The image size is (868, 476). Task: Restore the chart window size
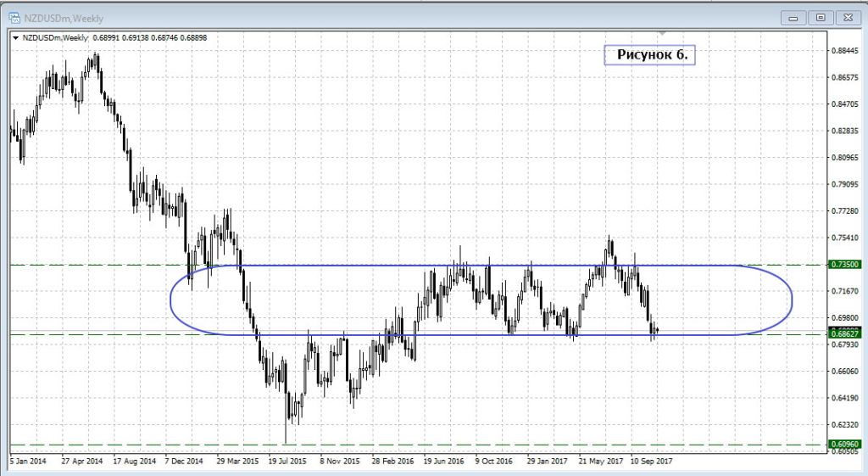[820, 16]
